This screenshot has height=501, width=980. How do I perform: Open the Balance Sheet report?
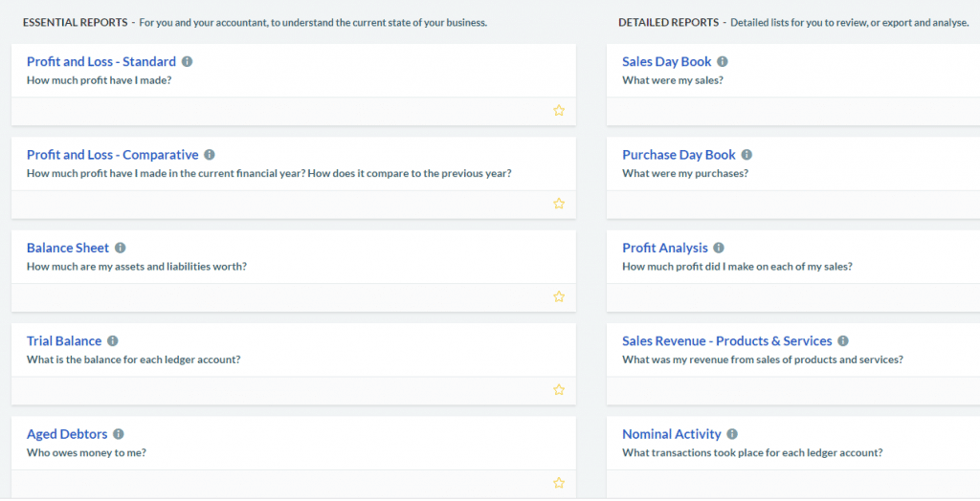(68, 248)
